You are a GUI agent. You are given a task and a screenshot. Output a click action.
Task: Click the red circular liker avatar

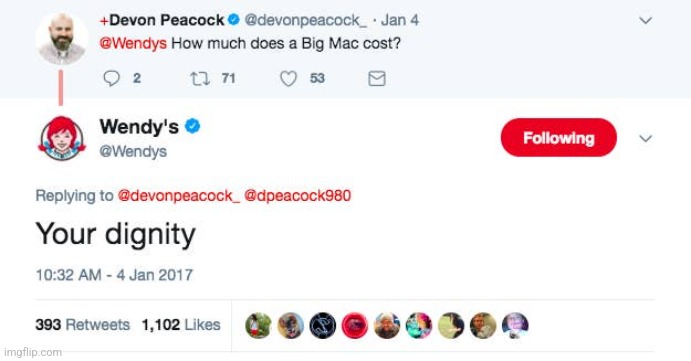[x=355, y=325]
